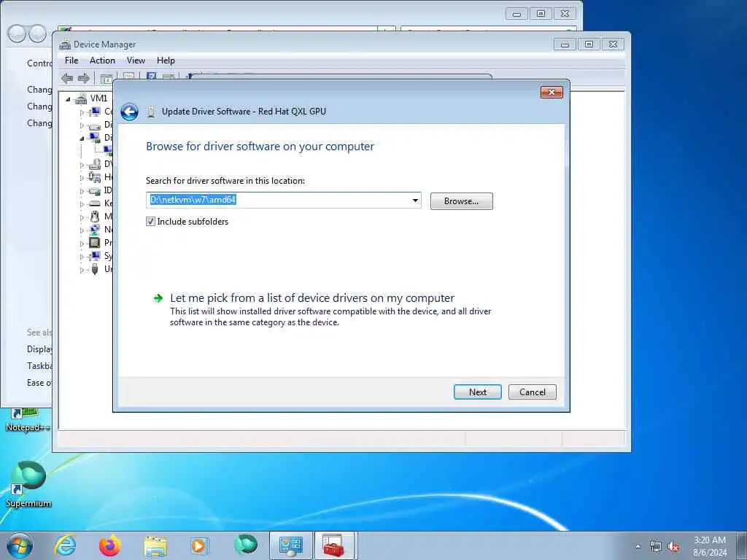Launch Firefox from the taskbar
747x560 pixels.
point(109,545)
